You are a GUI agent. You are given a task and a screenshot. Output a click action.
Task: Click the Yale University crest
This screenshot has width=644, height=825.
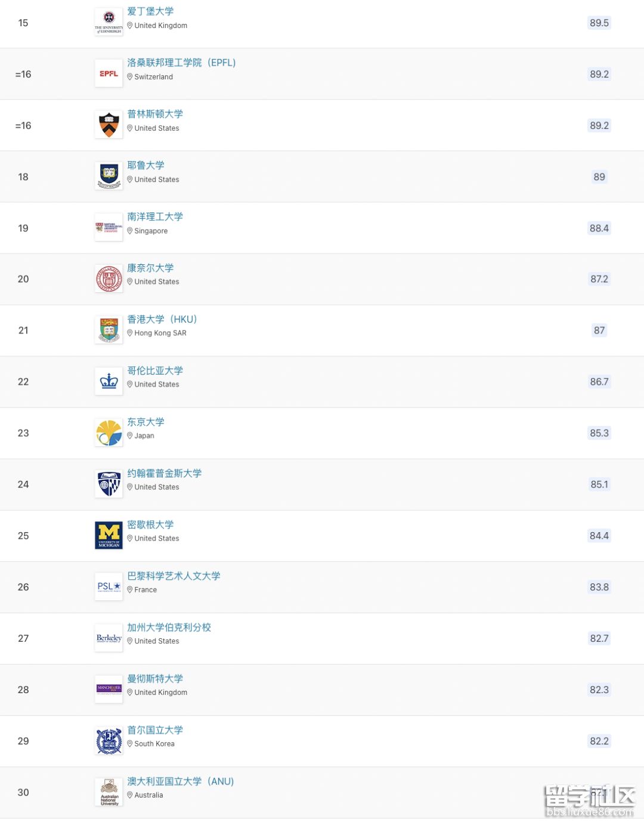tap(109, 177)
